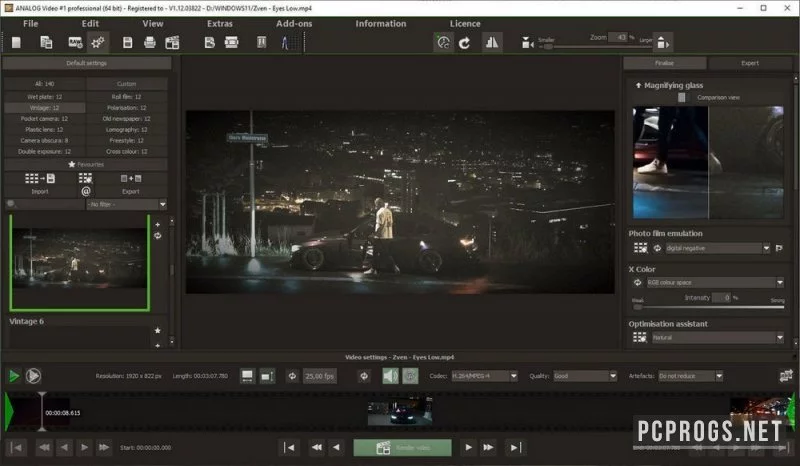Open the File menu
Image resolution: width=800 pixels, height=466 pixels.
tap(31, 23)
